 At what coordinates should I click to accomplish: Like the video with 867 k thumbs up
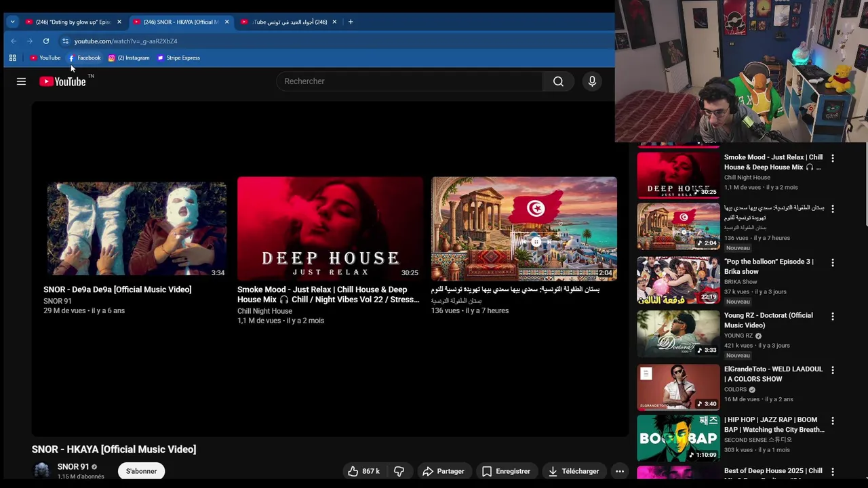[x=363, y=471]
